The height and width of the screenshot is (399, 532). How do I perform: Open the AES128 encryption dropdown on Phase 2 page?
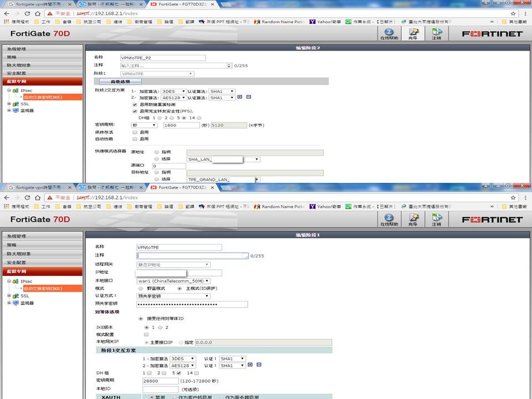[x=173, y=98]
